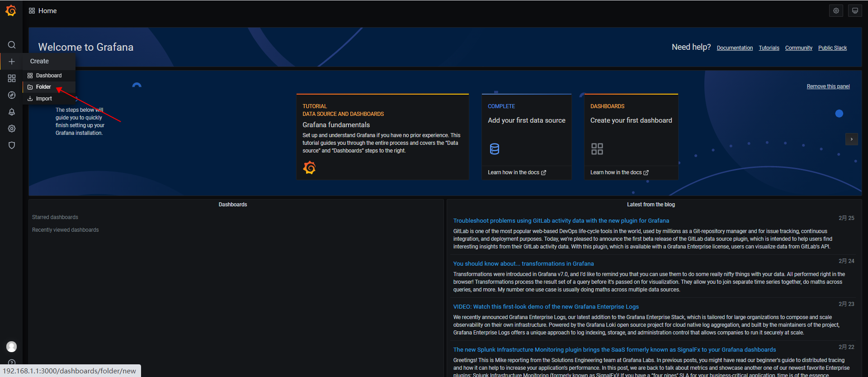The image size is (868, 377).
Task: Open the Dashboards four-squares sidebar icon
Action: 12,78
